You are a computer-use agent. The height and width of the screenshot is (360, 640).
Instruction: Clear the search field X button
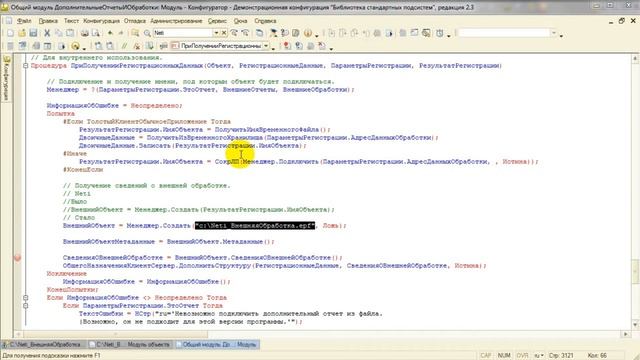[224, 33]
